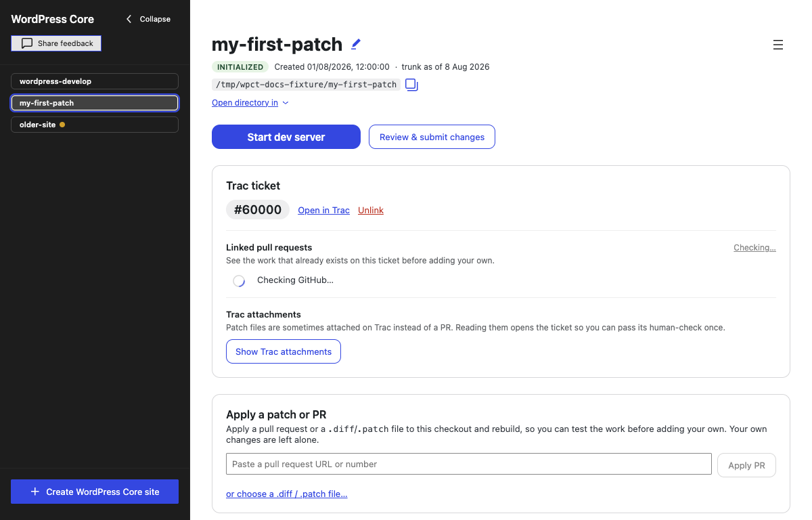Select my-first-patch in sidebar

(x=95, y=103)
